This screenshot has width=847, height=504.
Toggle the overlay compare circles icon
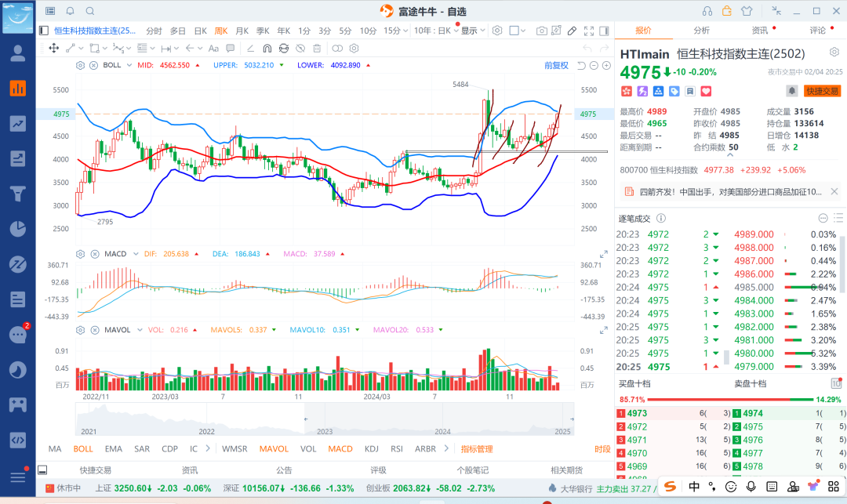[x=337, y=48]
